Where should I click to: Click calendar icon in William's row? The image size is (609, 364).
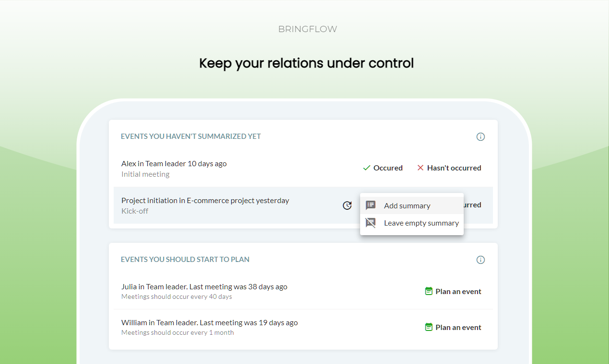429,327
